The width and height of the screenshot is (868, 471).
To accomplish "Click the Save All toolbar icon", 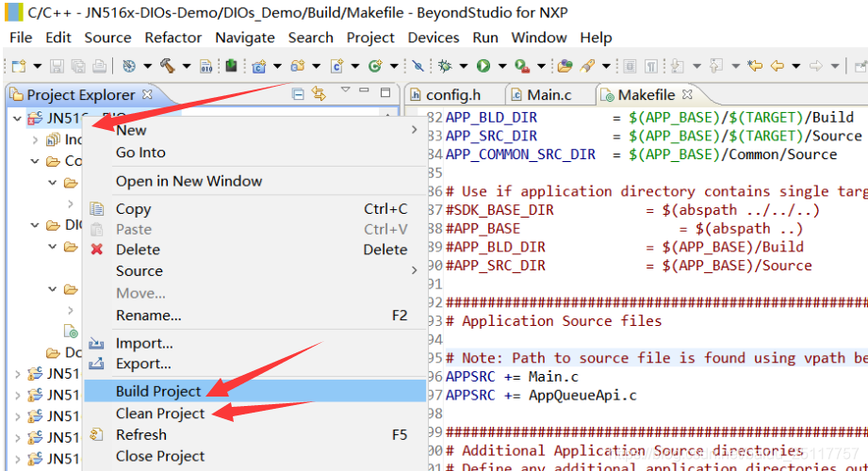I will click(78, 67).
